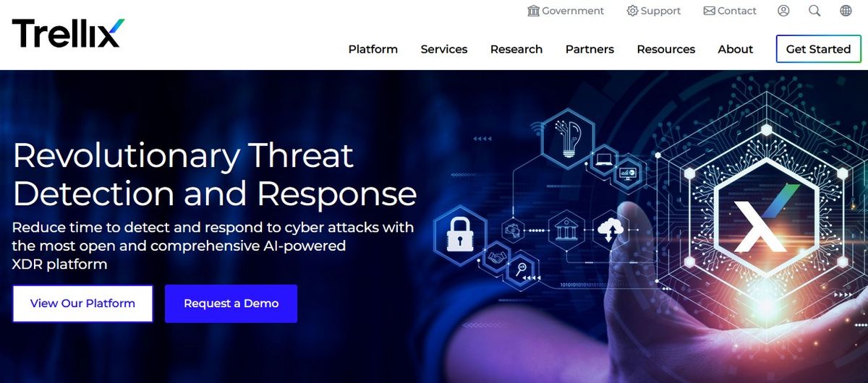Open the Research menu item
The image size is (868, 383).
tap(516, 49)
